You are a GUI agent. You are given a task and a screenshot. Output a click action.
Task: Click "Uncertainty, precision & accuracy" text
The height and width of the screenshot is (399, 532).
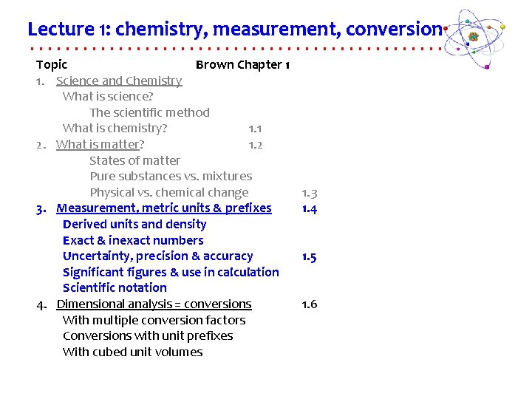click(157, 256)
